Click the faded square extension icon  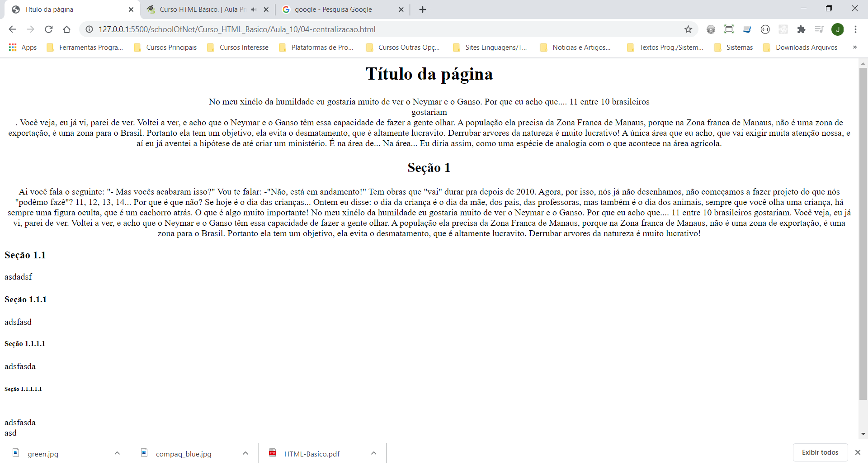click(783, 29)
